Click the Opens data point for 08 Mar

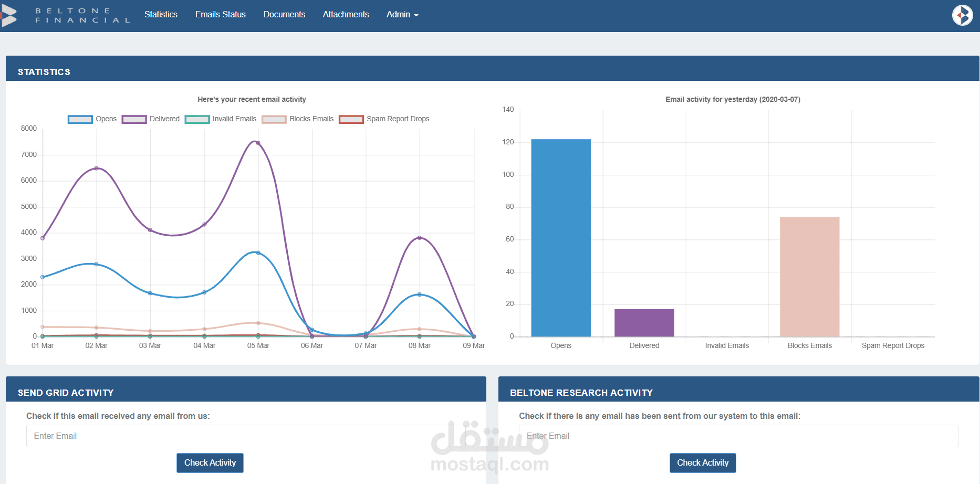click(419, 294)
